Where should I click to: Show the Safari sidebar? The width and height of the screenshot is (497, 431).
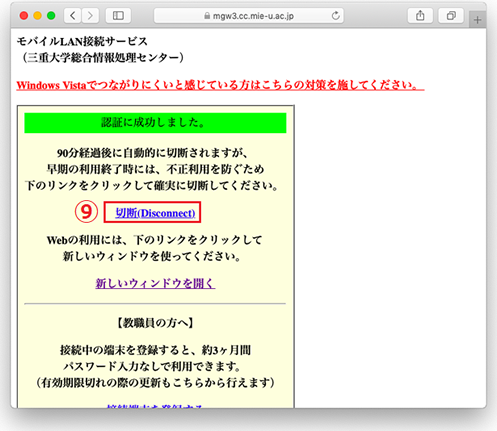point(118,15)
